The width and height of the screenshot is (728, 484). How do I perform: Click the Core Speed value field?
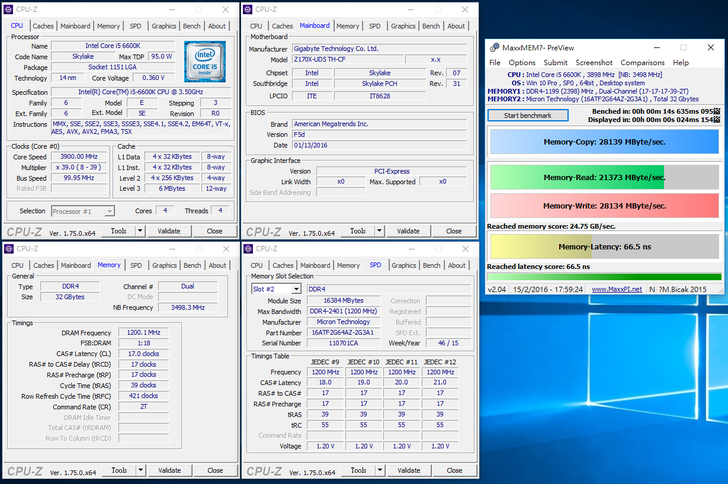(81, 157)
